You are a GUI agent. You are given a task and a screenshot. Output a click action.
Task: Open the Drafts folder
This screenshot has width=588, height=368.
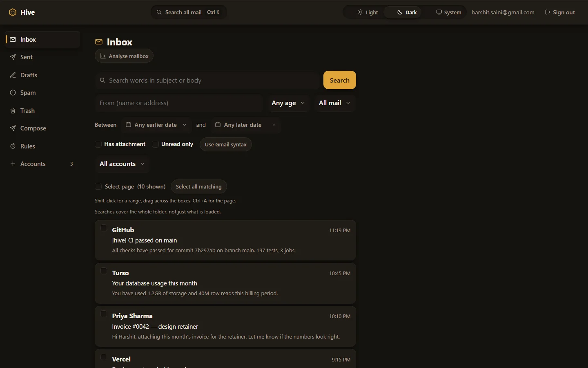[x=42, y=75]
